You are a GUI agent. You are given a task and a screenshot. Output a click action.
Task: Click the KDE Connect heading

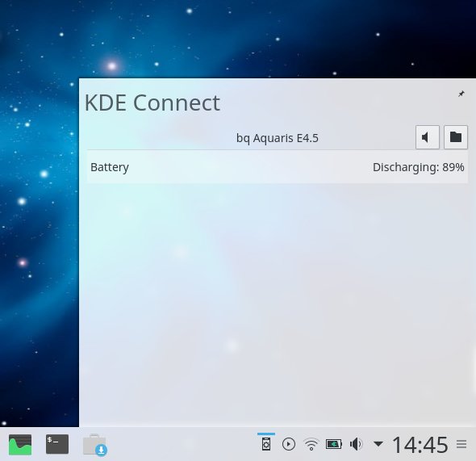pos(152,103)
